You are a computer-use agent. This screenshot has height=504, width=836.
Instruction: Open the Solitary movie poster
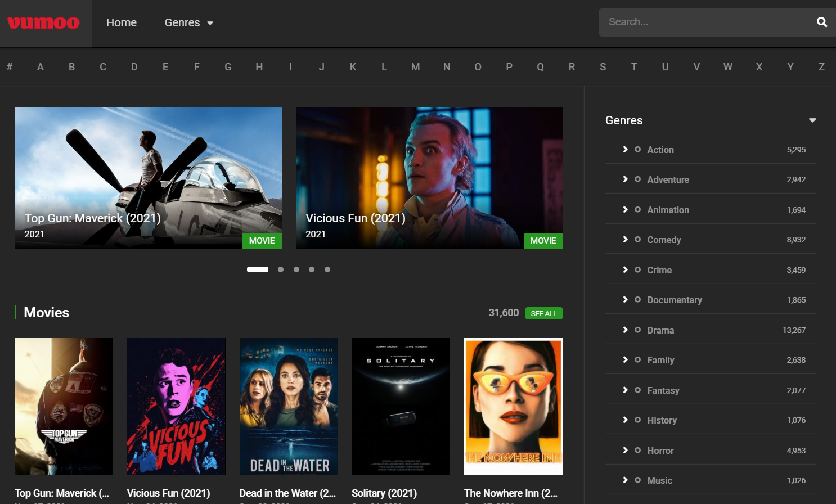[x=401, y=407]
